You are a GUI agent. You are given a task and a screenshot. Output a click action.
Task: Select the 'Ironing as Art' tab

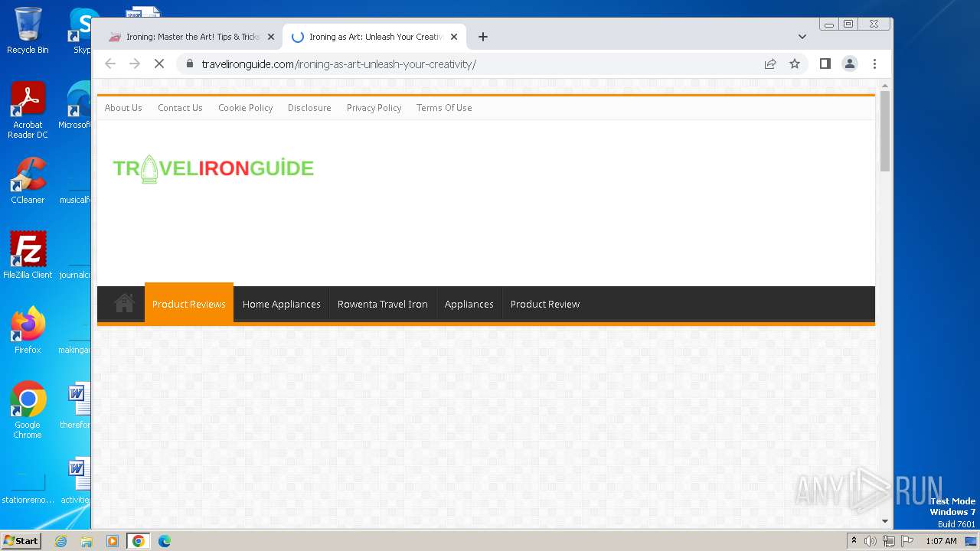pos(374,37)
